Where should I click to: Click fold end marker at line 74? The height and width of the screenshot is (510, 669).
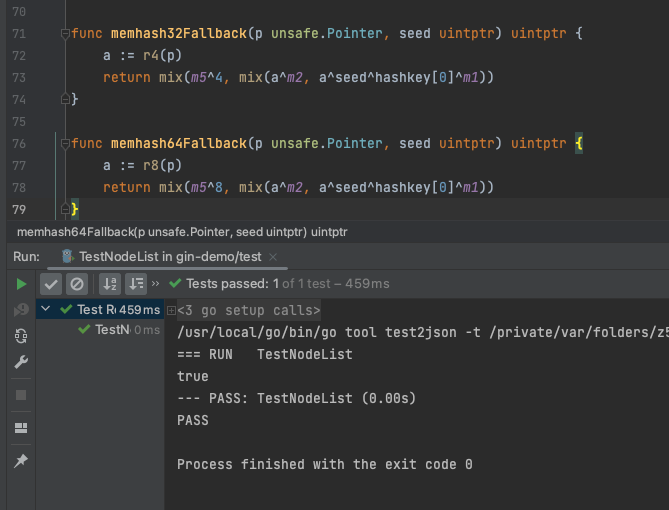coord(65,99)
